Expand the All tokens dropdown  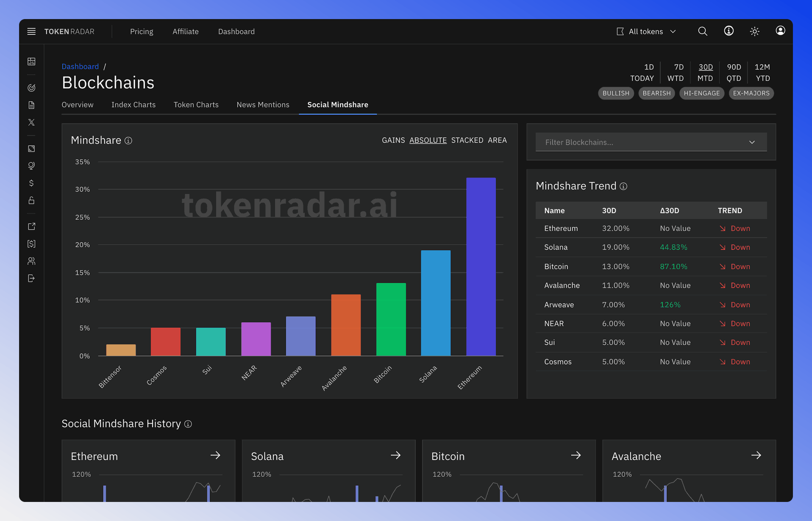(x=646, y=31)
